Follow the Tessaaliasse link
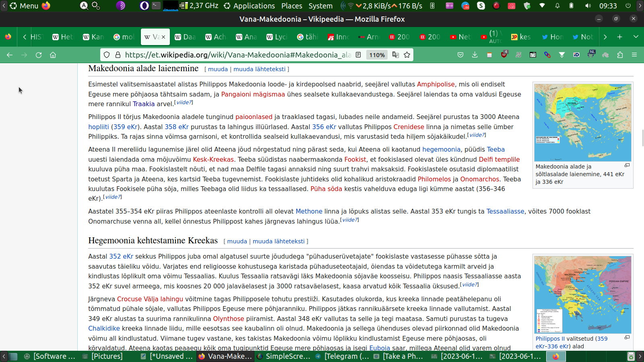644x362 pixels. pyautogui.click(x=505, y=212)
